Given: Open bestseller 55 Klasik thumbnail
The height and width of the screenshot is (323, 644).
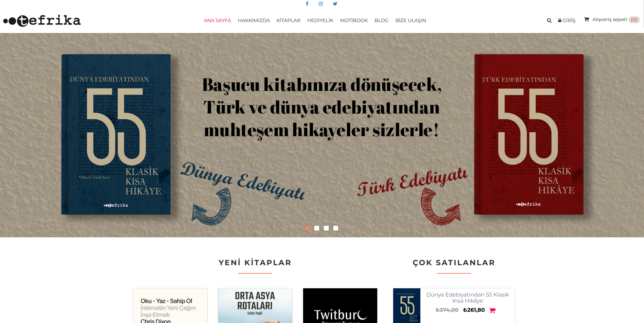Looking at the screenshot, I should pyautogui.click(x=407, y=306).
